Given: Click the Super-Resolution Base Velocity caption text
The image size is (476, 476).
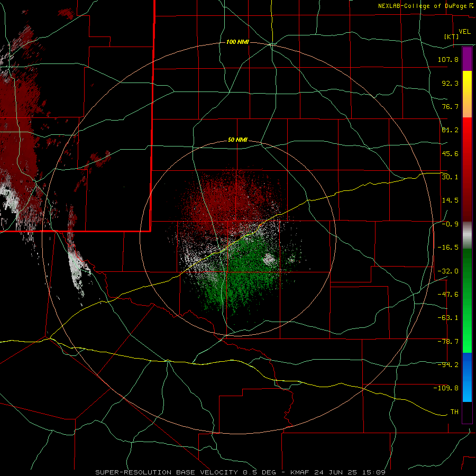Looking at the screenshot, I should [241, 472].
